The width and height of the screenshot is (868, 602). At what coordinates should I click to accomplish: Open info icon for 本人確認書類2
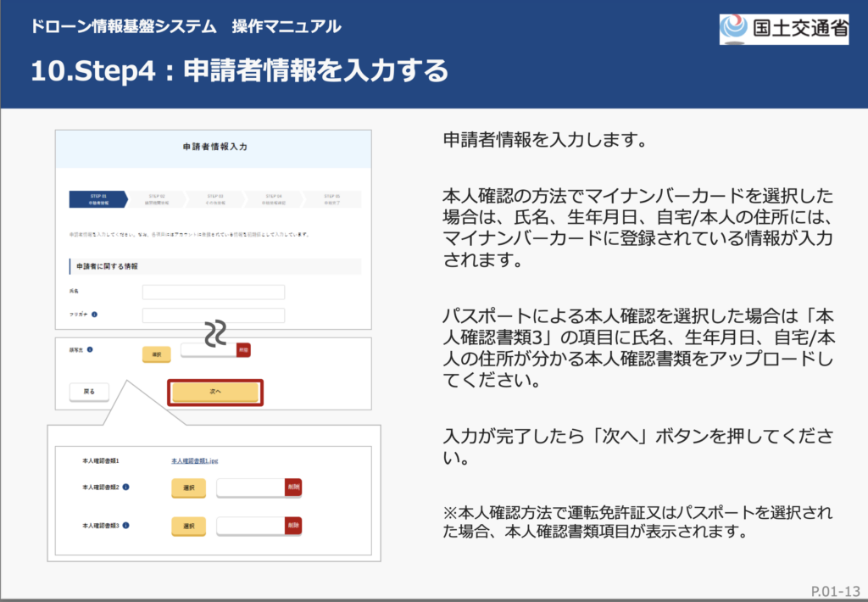point(125,488)
